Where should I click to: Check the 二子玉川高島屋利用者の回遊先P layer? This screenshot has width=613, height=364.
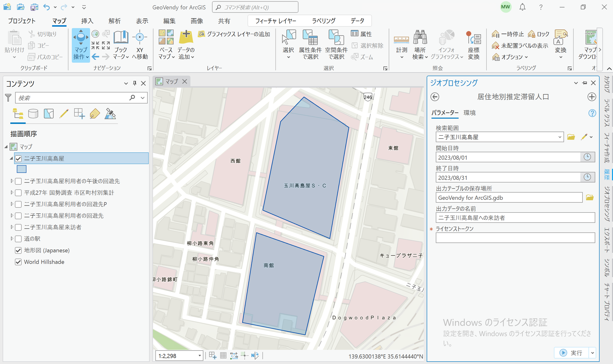(18, 204)
